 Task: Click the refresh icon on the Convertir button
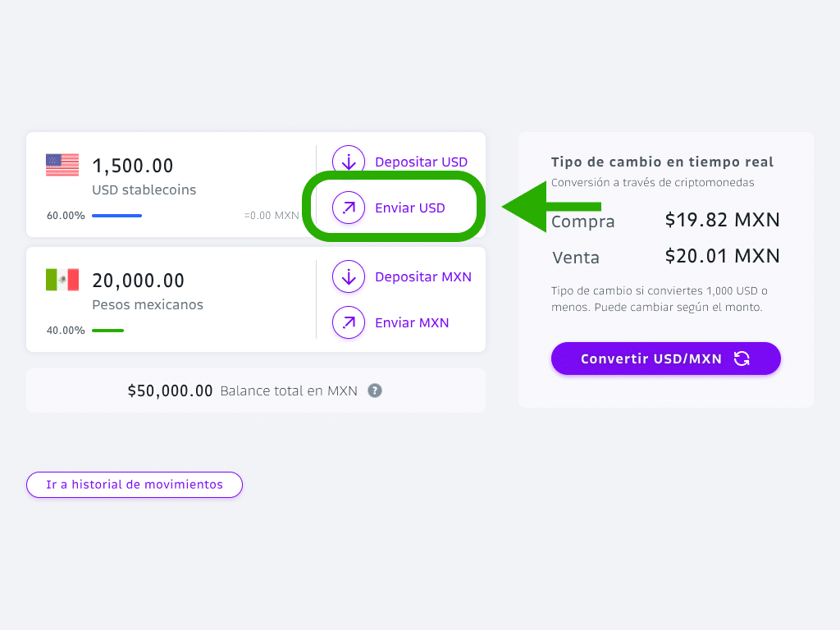pos(742,358)
